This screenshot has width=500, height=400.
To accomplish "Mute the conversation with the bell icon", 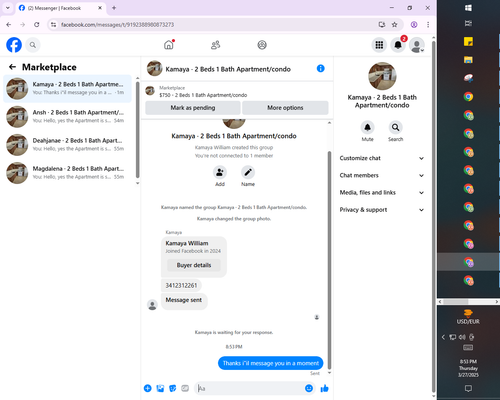I will point(367,127).
